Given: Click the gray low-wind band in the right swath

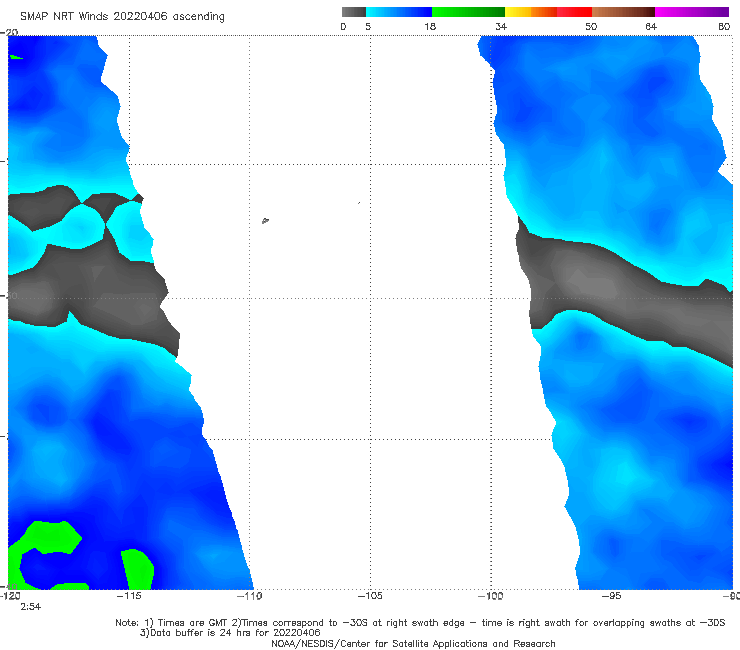Looking at the screenshot, I should pyautogui.click(x=623, y=293).
